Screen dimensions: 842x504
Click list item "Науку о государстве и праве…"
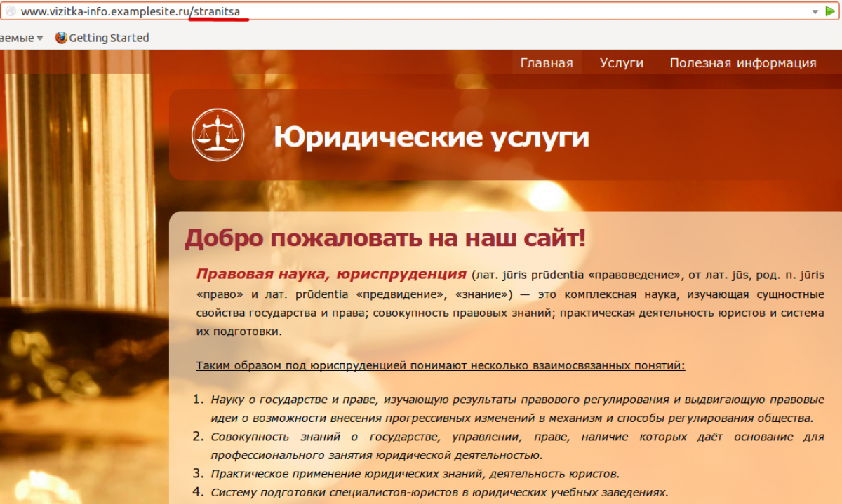click(x=517, y=409)
